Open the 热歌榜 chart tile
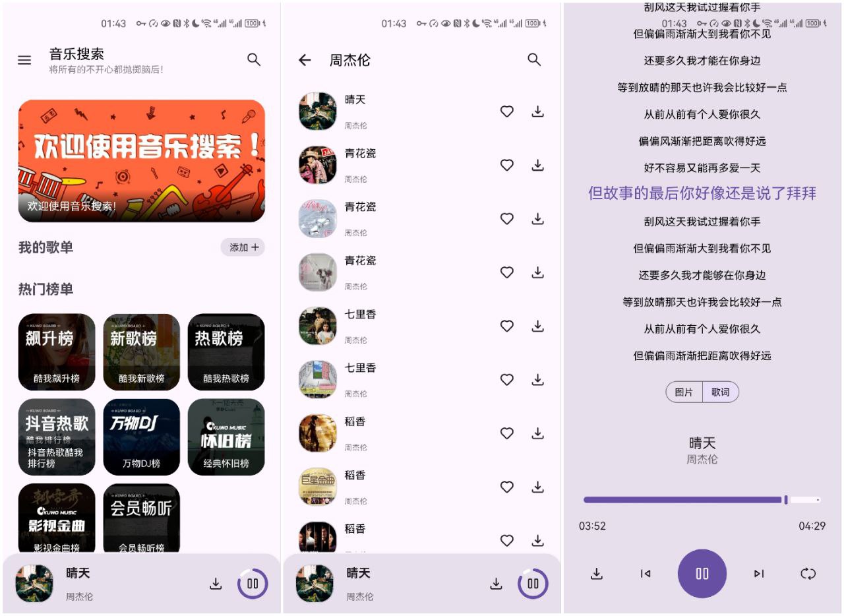 click(x=226, y=352)
